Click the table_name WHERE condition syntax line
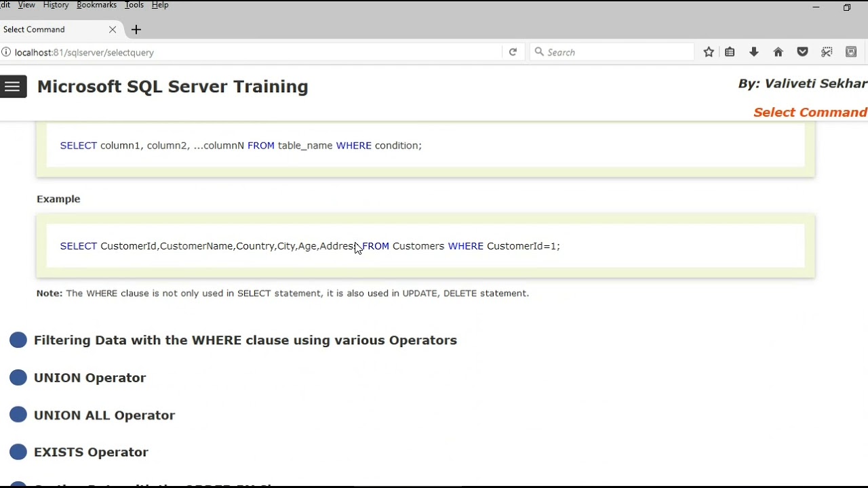Image resolution: width=868 pixels, height=488 pixels. pyautogui.click(x=241, y=146)
